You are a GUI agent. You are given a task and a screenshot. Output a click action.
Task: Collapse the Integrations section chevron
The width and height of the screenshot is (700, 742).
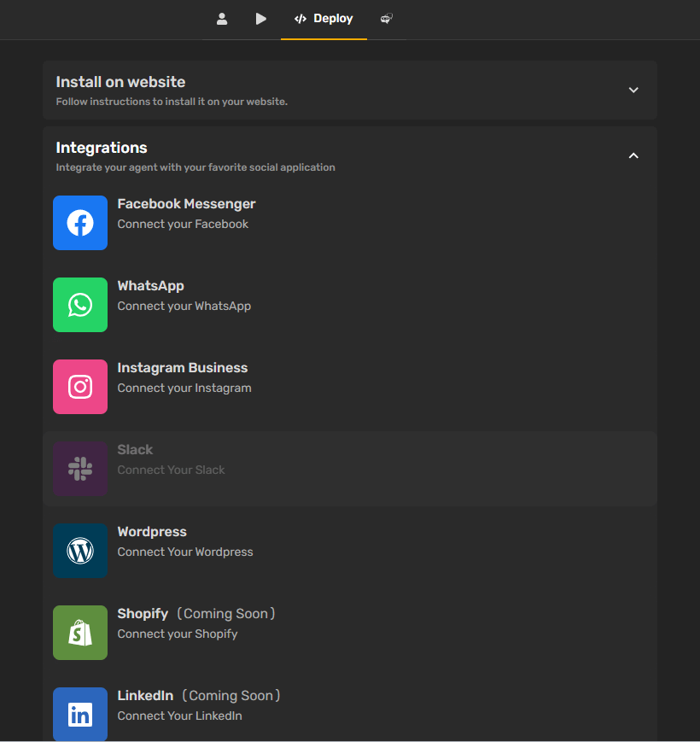[x=633, y=155]
